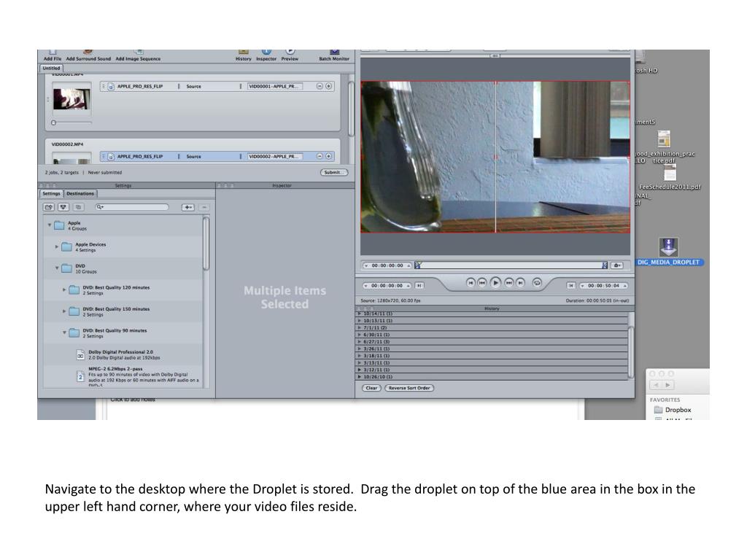The image size is (747, 560).
Task: Click the Reverse Sort Order button
Action: coord(409,388)
